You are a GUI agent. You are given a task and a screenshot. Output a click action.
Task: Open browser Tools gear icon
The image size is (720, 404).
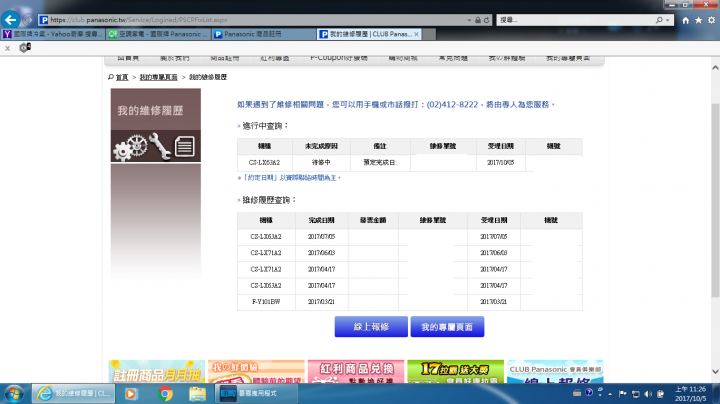711,20
